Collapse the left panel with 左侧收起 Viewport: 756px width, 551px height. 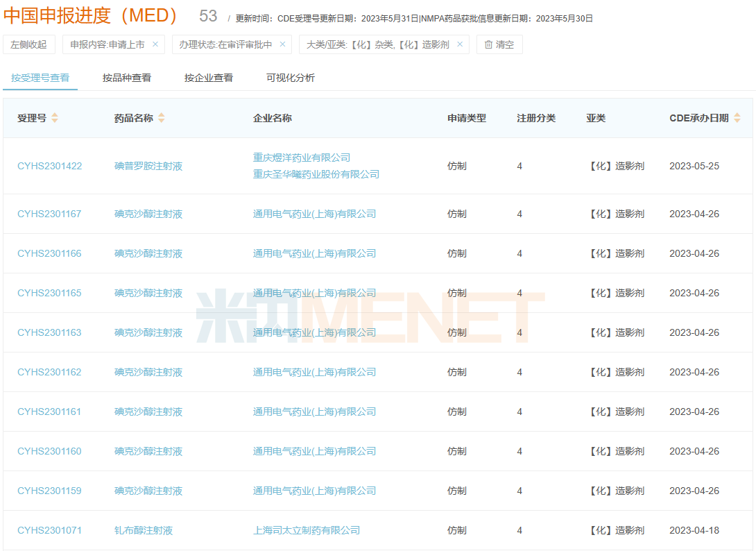29,44
